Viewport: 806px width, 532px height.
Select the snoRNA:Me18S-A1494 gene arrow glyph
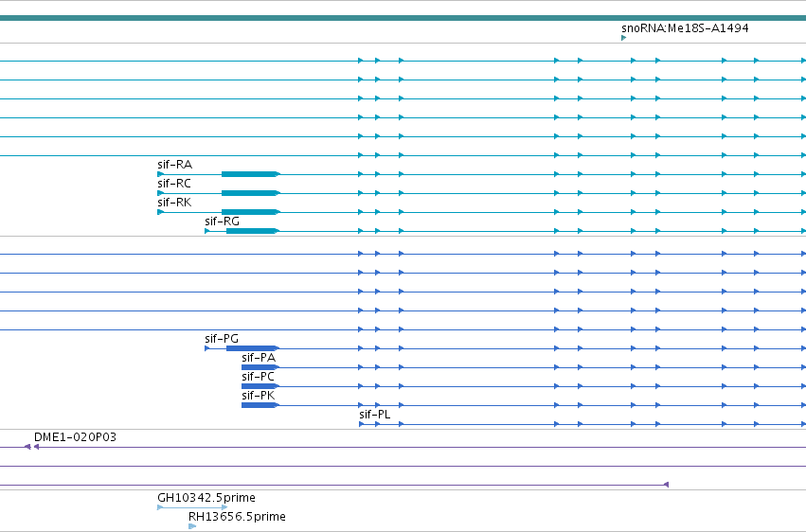(x=623, y=38)
